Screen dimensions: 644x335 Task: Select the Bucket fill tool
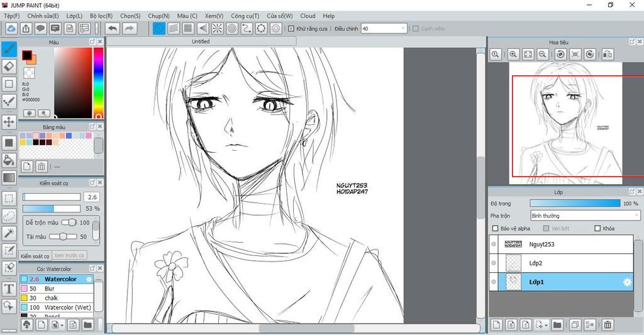[9, 160]
